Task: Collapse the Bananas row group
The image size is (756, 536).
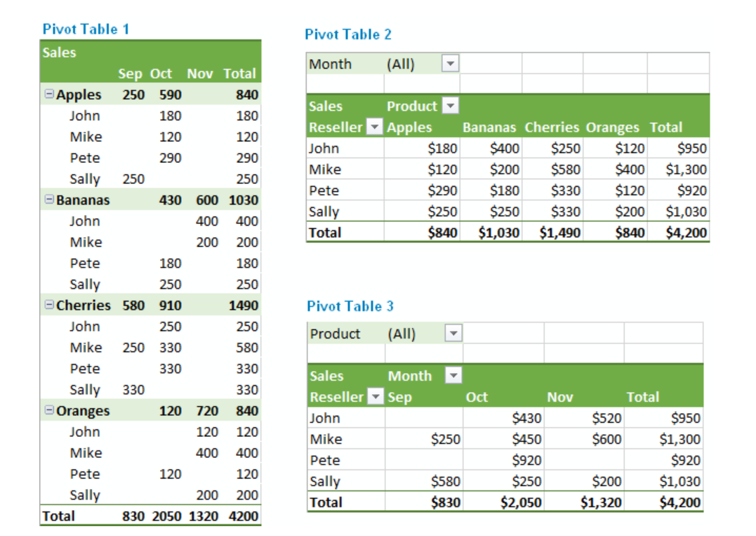Action: [50, 200]
